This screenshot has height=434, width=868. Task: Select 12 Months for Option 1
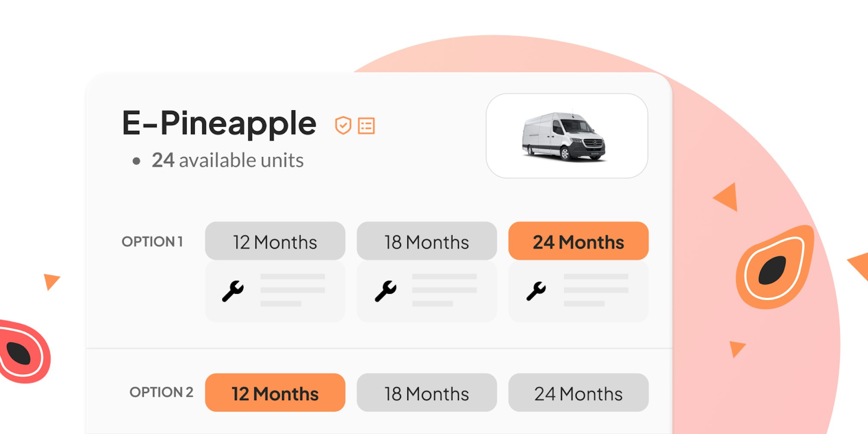275,241
